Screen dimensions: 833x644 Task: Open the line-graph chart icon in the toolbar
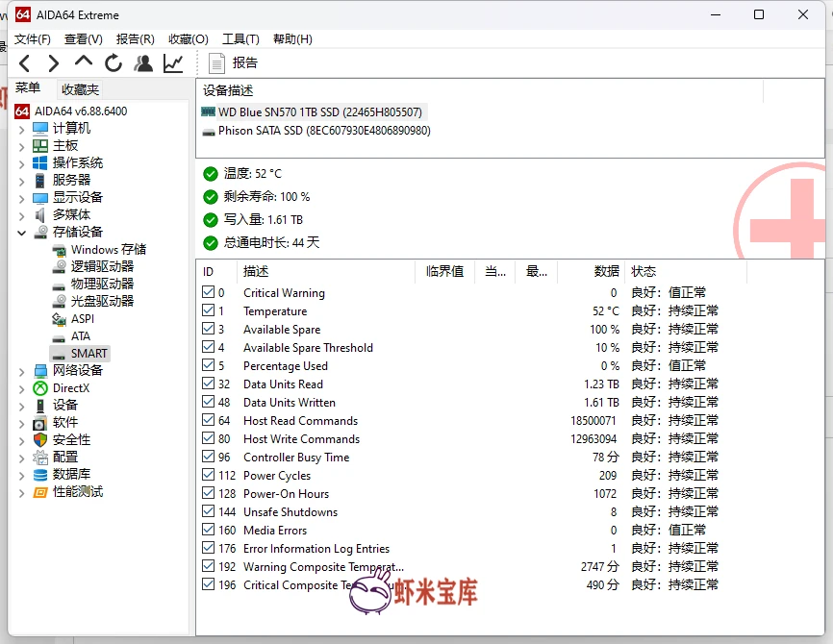click(x=173, y=63)
